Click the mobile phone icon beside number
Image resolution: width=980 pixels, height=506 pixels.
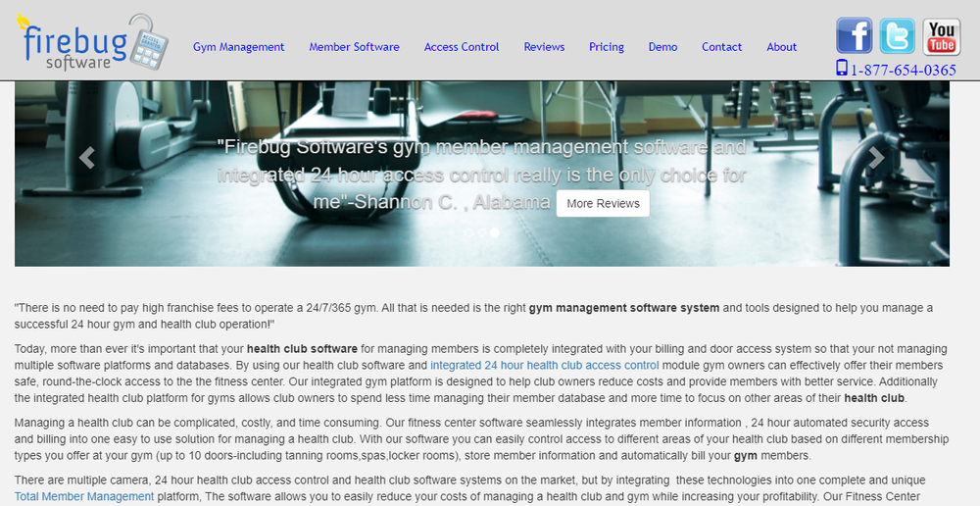click(841, 68)
